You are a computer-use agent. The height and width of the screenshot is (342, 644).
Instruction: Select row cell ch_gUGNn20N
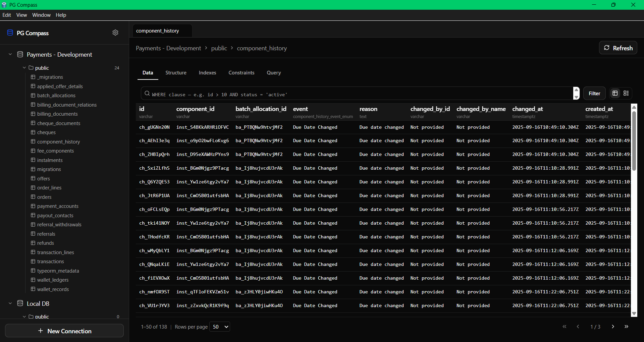(x=154, y=127)
